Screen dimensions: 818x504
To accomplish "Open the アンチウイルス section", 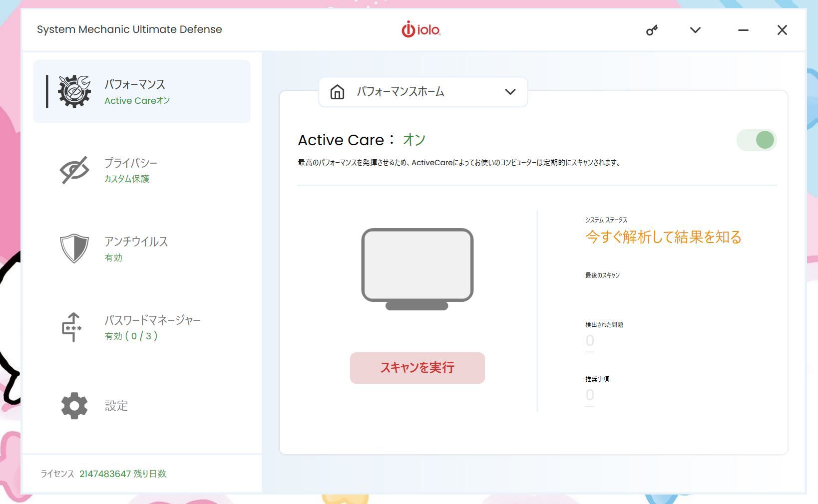I will 142,248.
